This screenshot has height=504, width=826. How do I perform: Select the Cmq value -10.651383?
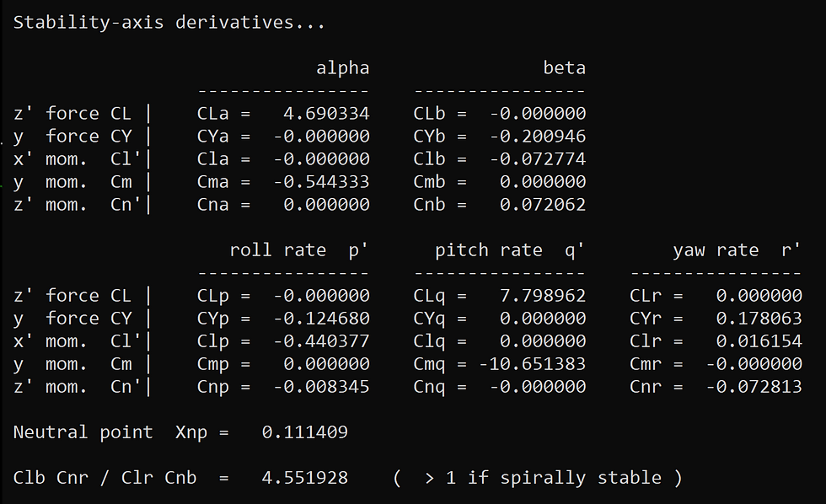click(x=533, y=364)
